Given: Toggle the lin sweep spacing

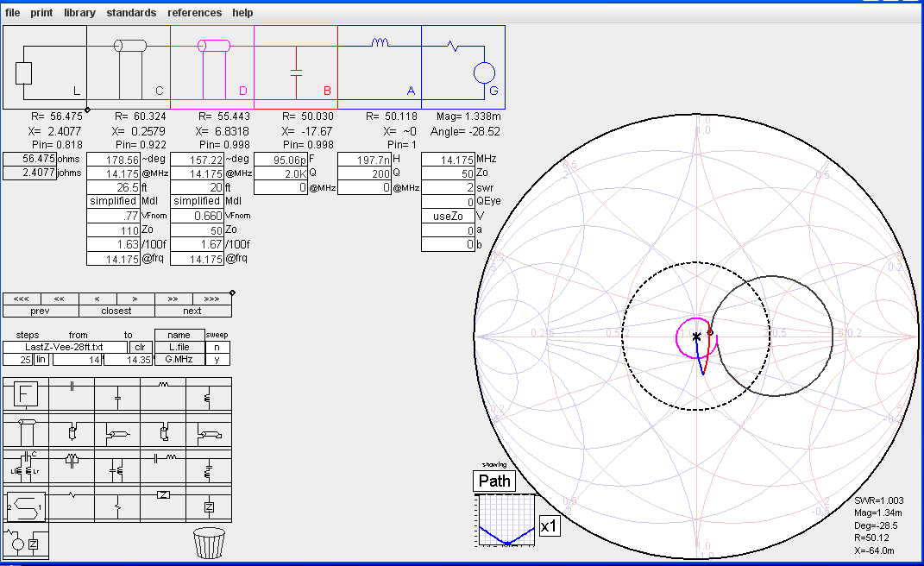Looking at the screenshot, I should (x=41, y=360).
